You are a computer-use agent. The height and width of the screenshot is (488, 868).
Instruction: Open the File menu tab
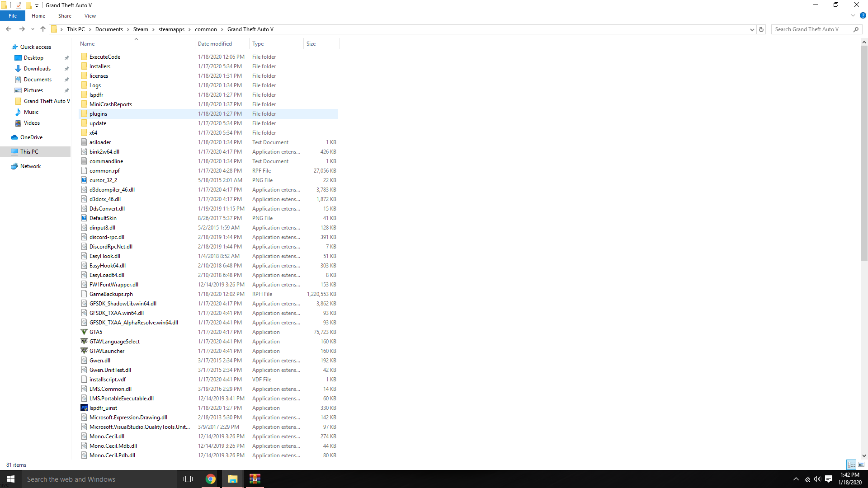[x=13, y=16]
